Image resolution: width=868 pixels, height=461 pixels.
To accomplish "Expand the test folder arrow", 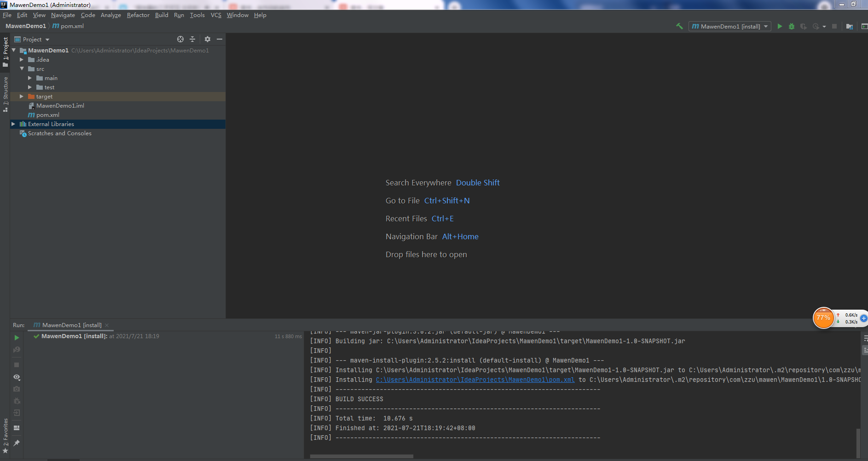I will tap(30, 87).
